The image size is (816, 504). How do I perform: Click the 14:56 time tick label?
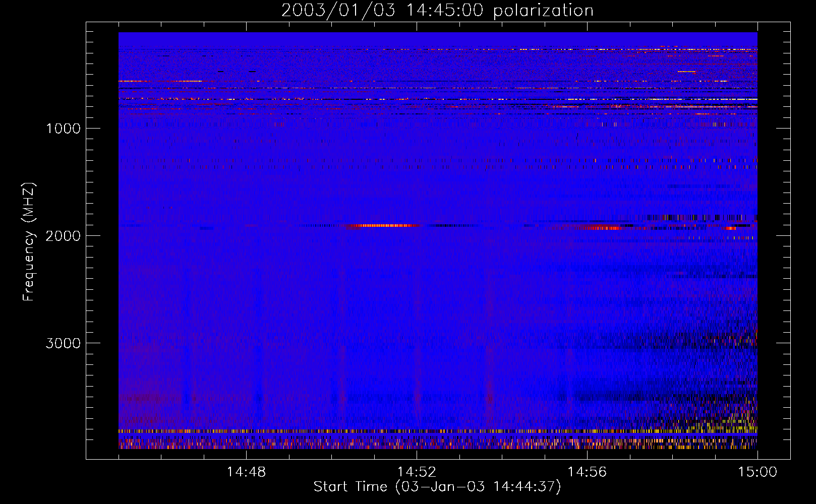point(587,472)
